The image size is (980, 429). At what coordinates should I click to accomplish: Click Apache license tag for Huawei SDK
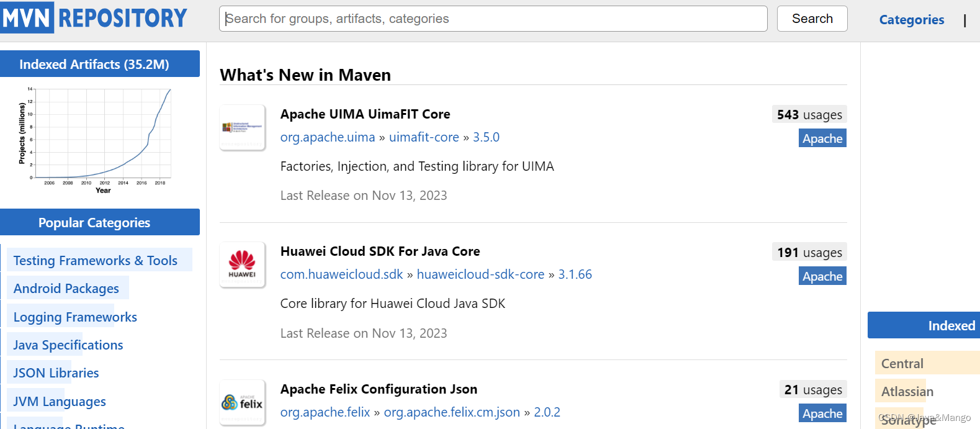click(822, 276)
